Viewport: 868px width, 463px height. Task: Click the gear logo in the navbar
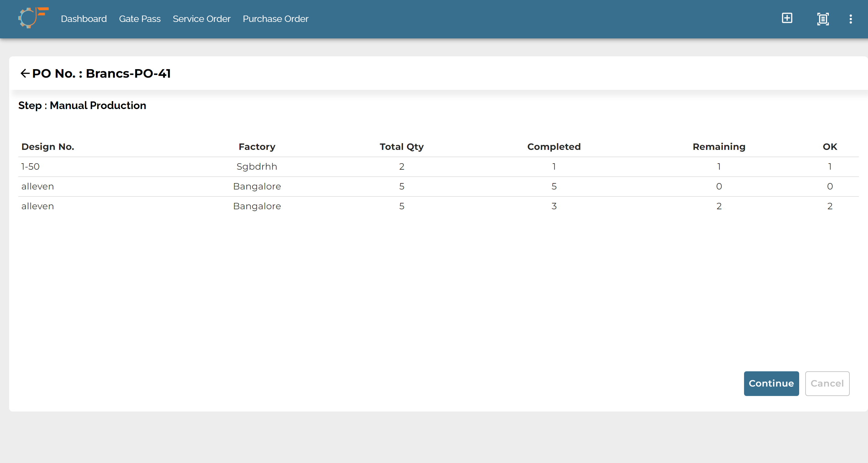tap(33, 18)
